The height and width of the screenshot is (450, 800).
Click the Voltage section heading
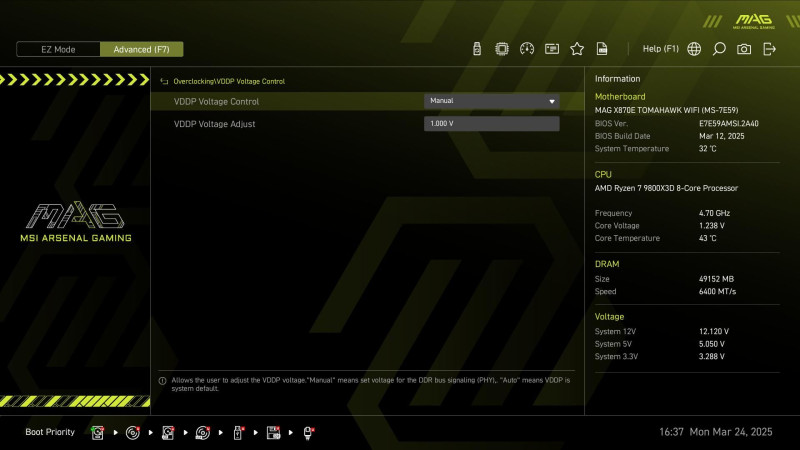point(609,317)
